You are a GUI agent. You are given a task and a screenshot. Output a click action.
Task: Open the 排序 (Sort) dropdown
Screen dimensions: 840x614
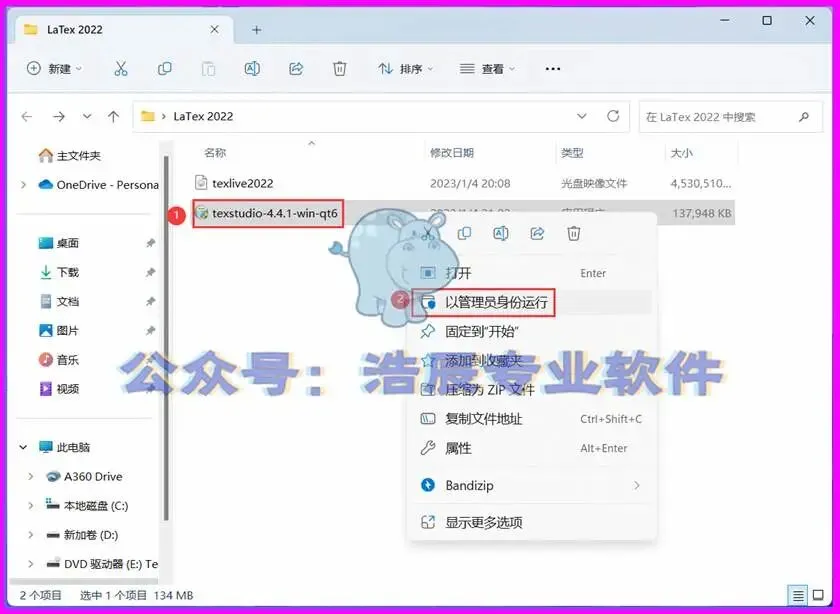405,69
